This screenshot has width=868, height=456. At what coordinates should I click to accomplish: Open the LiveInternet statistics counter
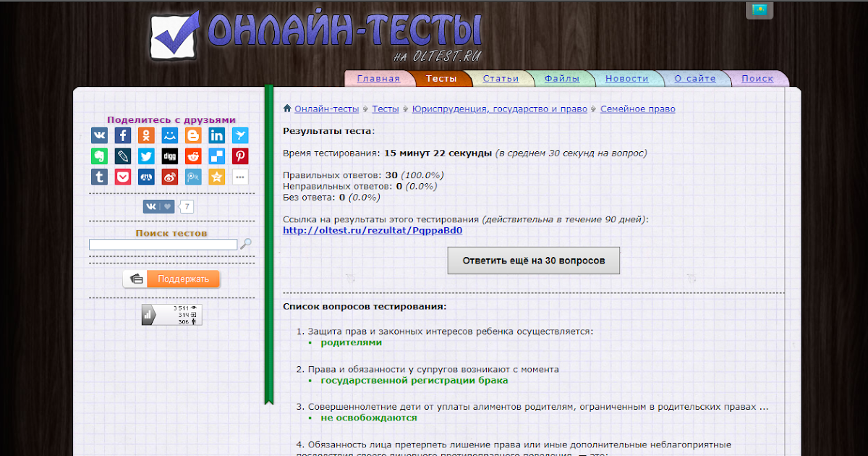(x=172, y=315)
